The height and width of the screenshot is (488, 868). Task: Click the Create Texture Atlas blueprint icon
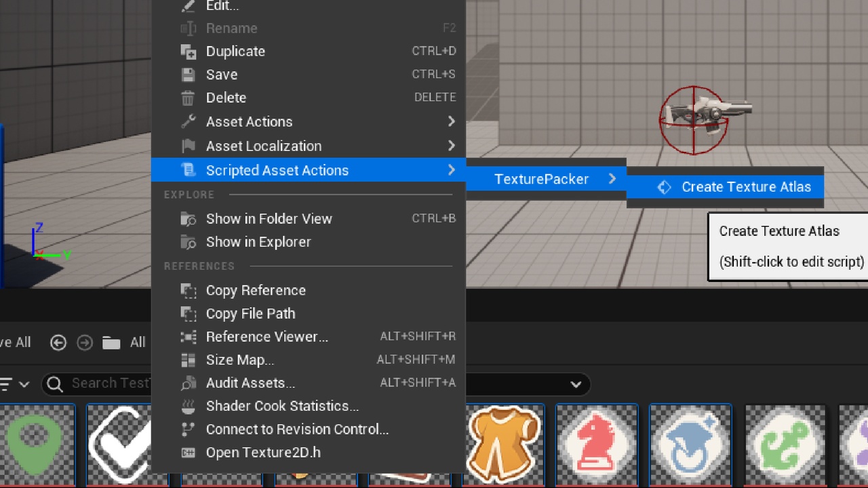(x=664, y=187)
